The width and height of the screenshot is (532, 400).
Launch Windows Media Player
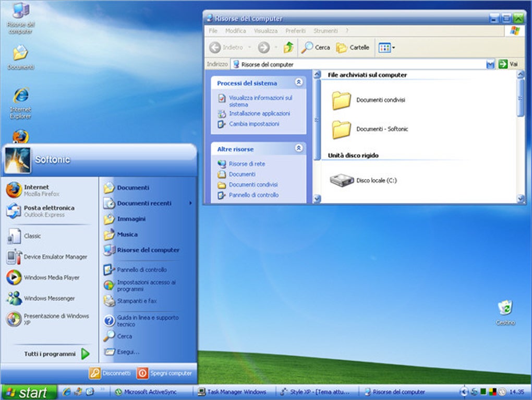click(43, 277)
